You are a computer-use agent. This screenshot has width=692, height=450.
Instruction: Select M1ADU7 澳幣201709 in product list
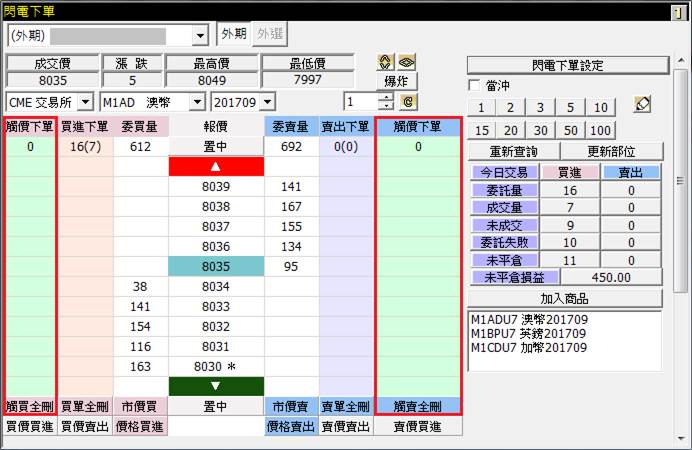529,319
